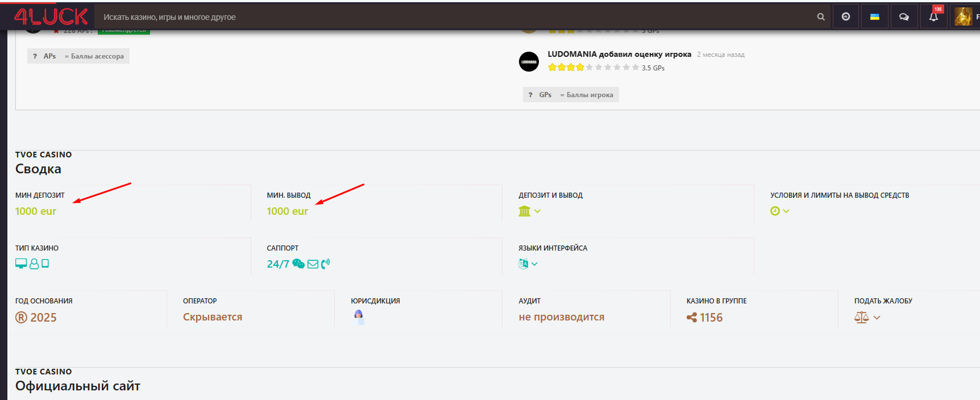This screenshot has width=980, height=400.
Task: Click the phone support icon
Action: (325, 264)
